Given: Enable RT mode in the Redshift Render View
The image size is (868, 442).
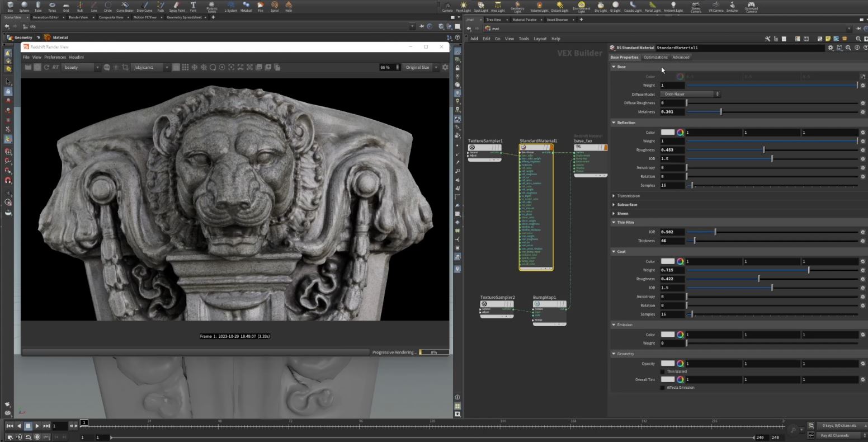Looking at the screenshot, I should 55,67.
